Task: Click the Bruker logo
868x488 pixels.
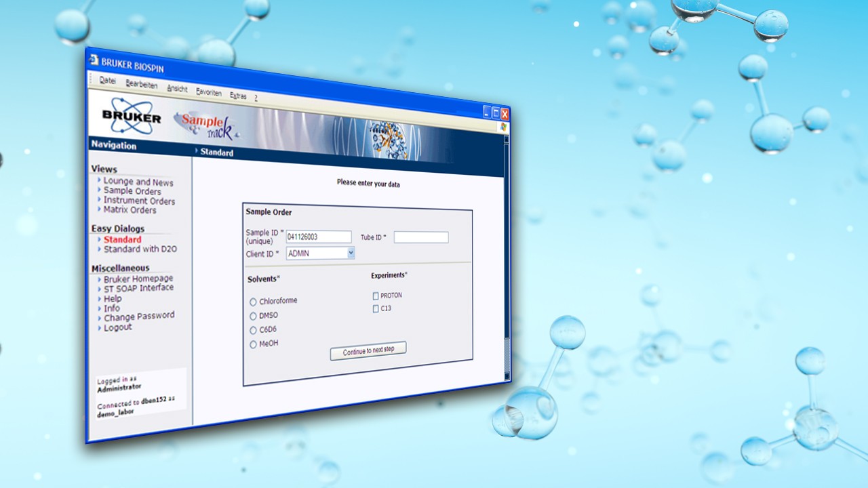Action: 131,117
